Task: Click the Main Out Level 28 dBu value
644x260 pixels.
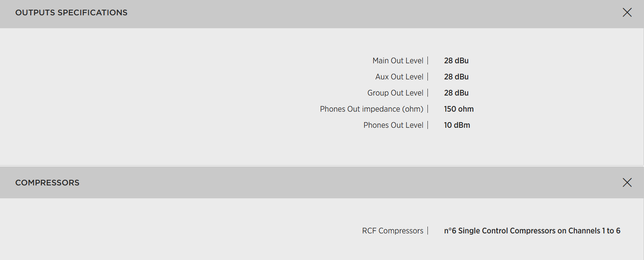Action: [x=456, y=60]
